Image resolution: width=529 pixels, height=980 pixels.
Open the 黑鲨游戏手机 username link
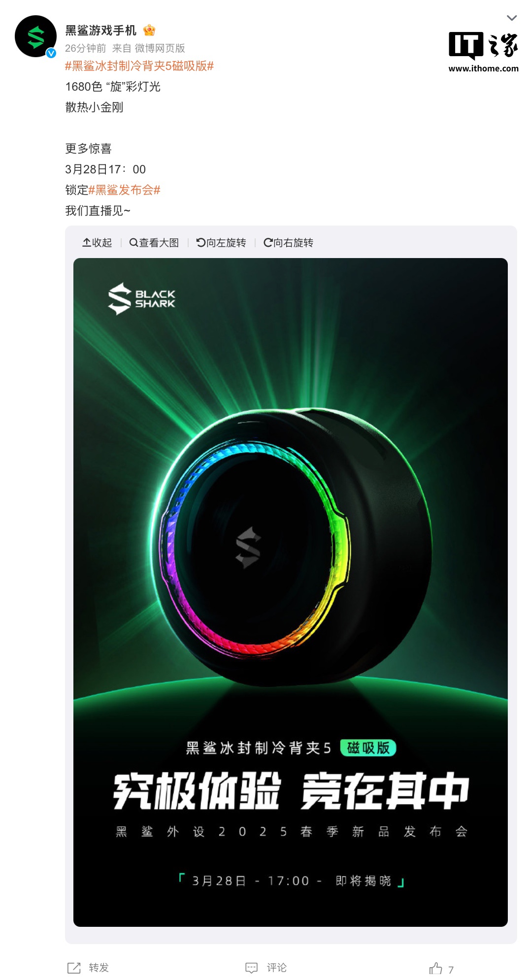click(101, 31)
